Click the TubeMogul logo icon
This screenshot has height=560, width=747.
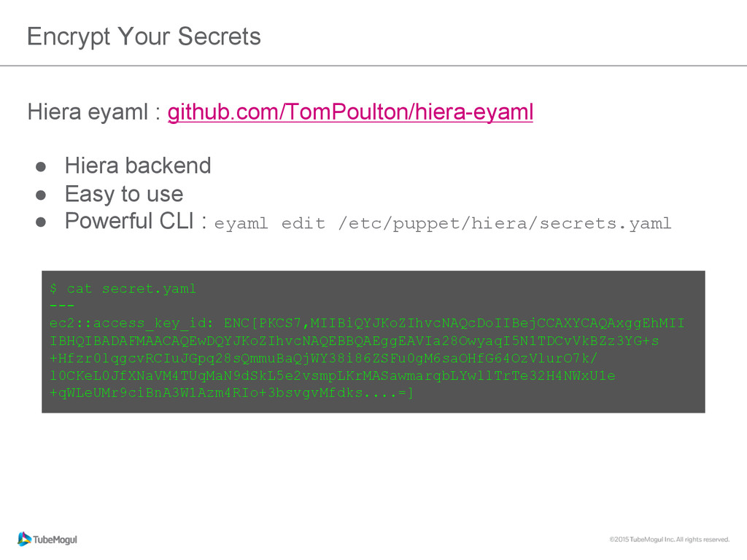[25, 539]
